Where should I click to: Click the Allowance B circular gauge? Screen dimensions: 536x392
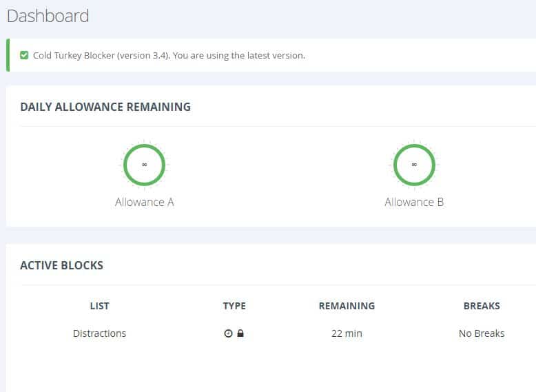pos(414,165)
